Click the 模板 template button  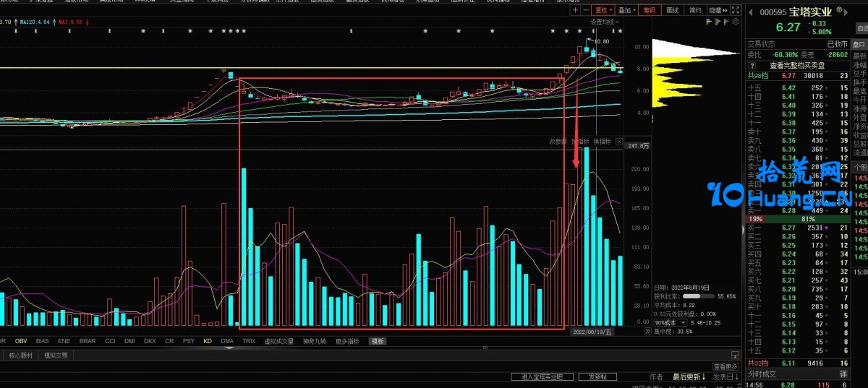[x=378, y=340]
